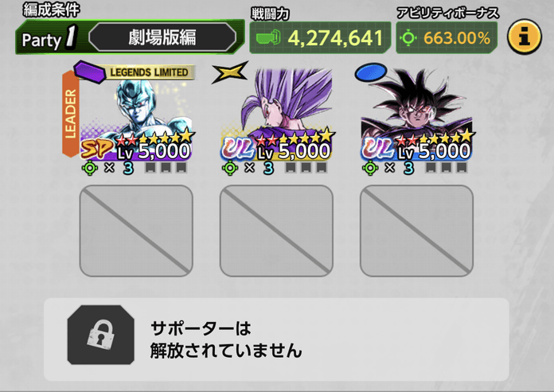Tap the yellow info button
The width and height of the screenshot is (554, 392).
tap(525, 37)
